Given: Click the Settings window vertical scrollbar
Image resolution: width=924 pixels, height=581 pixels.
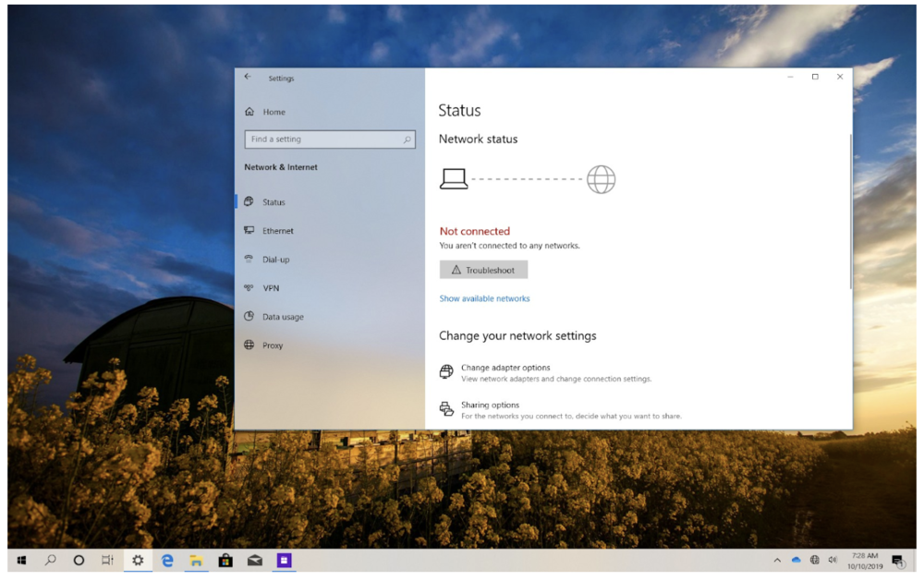Looking at the screenshot, I should click(850, 212).
